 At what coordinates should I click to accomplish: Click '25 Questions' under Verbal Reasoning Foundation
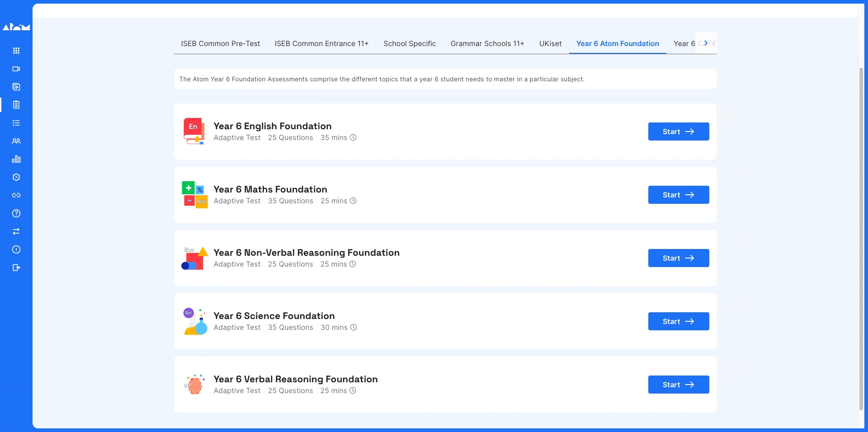(290, 390)
